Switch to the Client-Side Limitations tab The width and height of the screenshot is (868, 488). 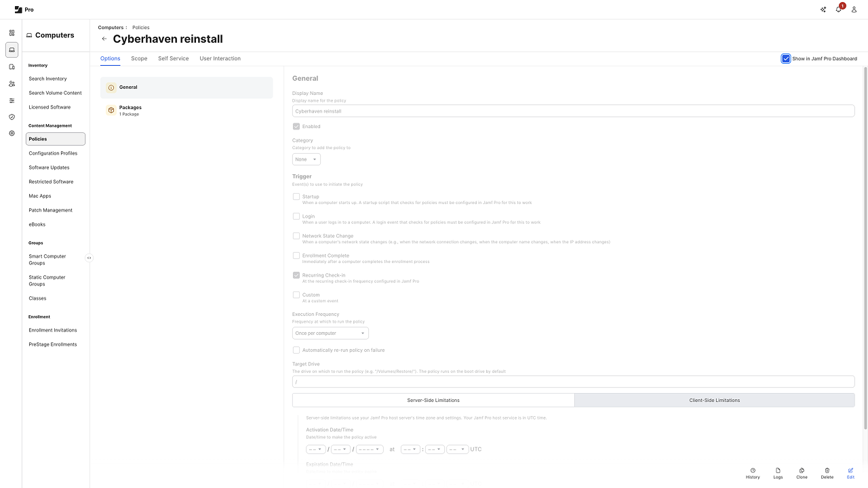click(714, 401)
